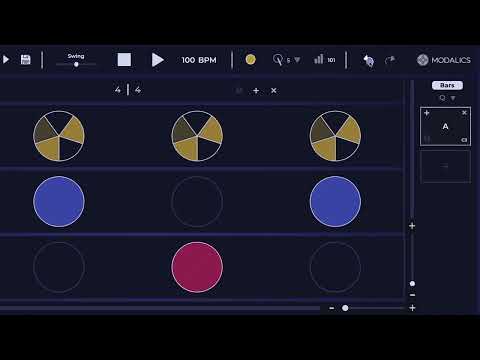
Task: Toggle the third yellow pie beat circle
Action: click(x=335, y=136)
